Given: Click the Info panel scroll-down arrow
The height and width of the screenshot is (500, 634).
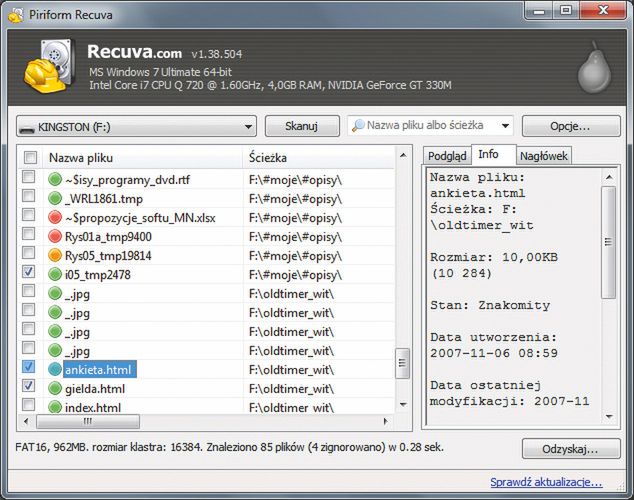Looking at the screenshot, I should (x=609, y=417).
